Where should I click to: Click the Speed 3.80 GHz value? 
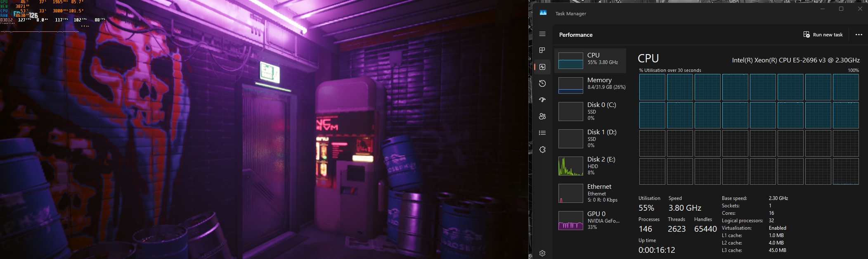click(685, 208)
